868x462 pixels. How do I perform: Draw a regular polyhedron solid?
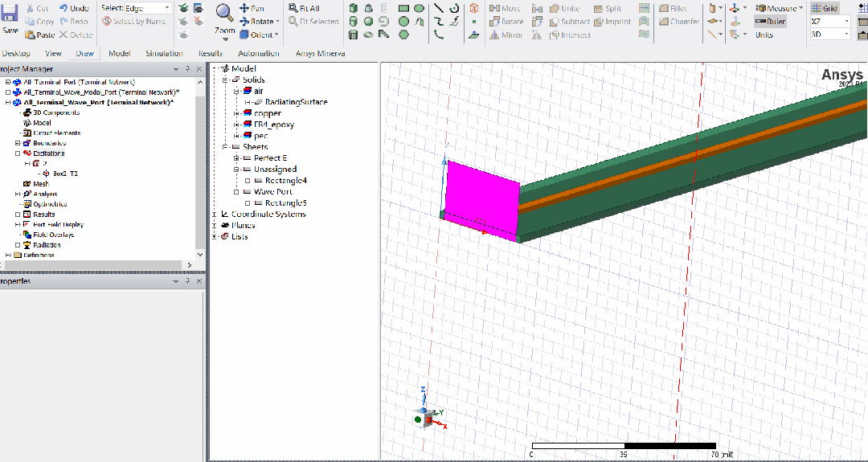[354, 35]
